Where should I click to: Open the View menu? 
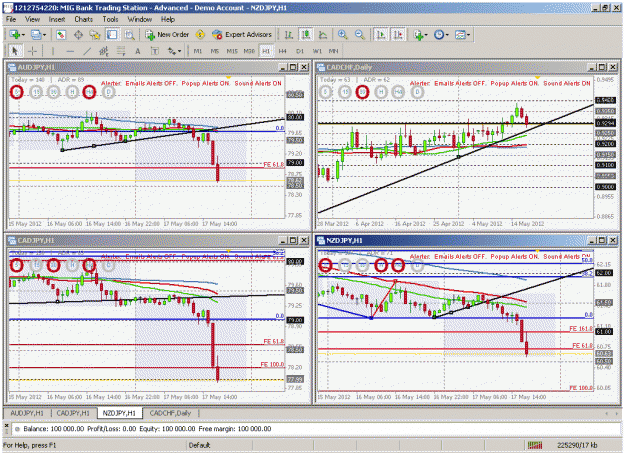(32, 19)
